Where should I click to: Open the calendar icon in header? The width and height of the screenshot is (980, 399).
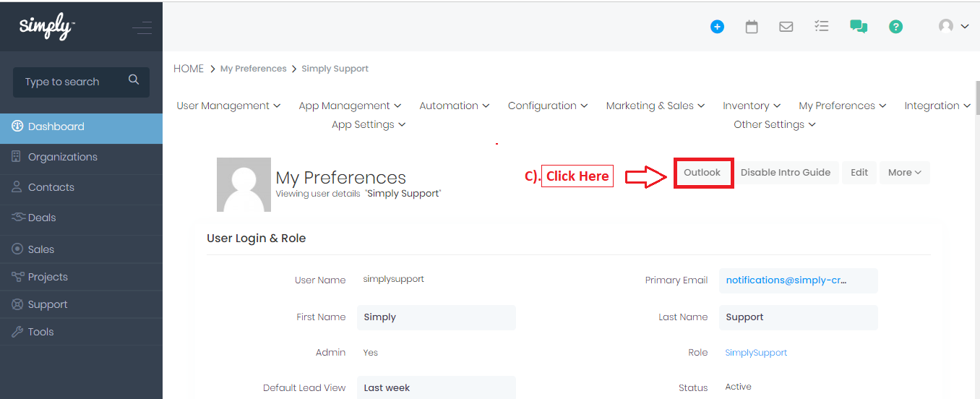click(x=752, y=27)
